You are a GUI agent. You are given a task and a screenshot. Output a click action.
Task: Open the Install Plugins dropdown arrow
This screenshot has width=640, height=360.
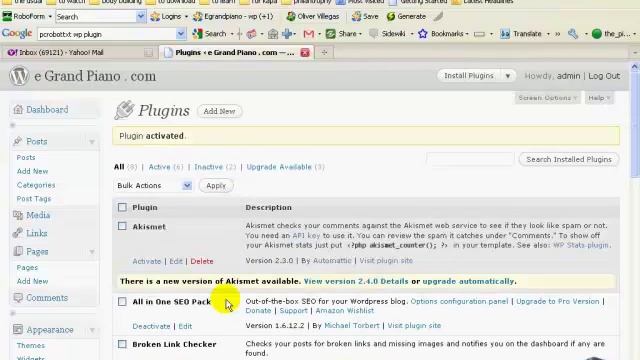(x=507, y=76)
